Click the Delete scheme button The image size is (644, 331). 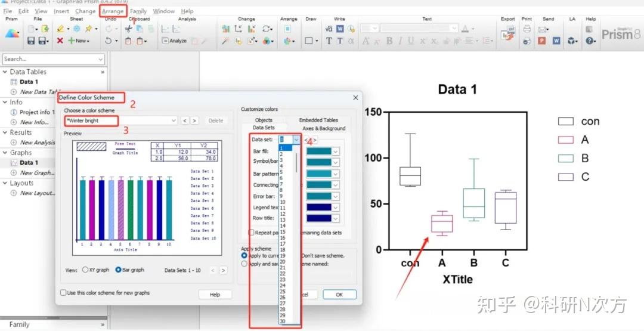(216, 120)
